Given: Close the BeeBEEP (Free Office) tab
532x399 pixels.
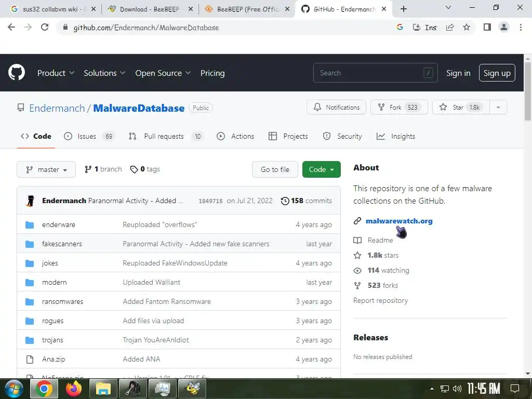Looking at the screenshot, I should pos(287,9).
